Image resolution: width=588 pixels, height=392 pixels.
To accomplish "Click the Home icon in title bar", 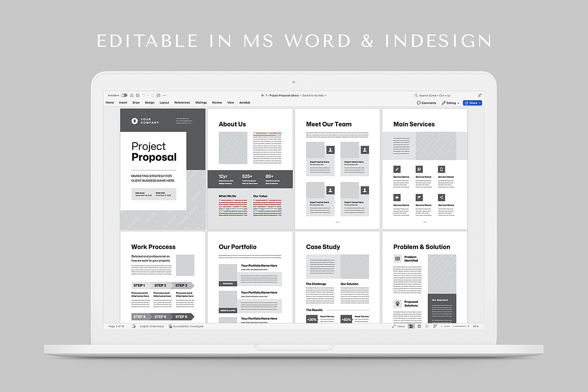I will 132,95.
